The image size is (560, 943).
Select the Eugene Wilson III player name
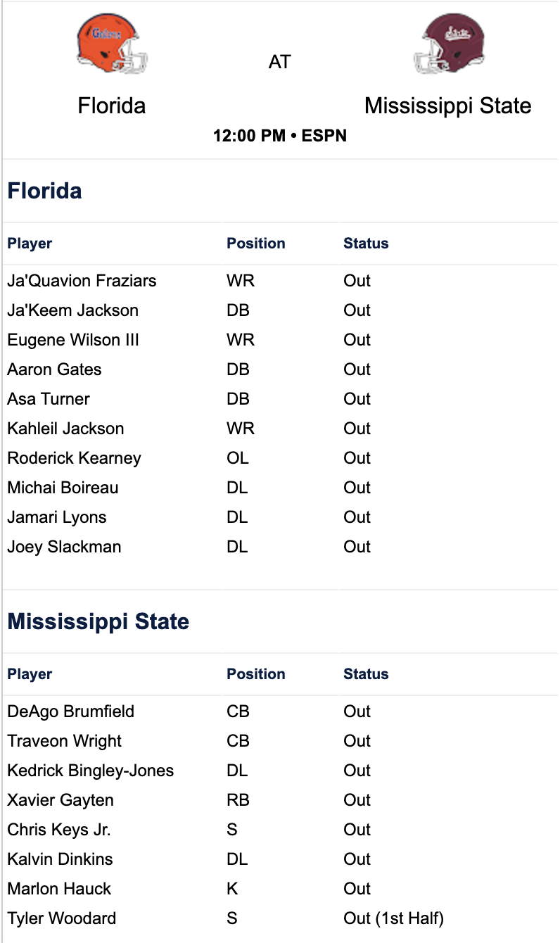point(73,340)
